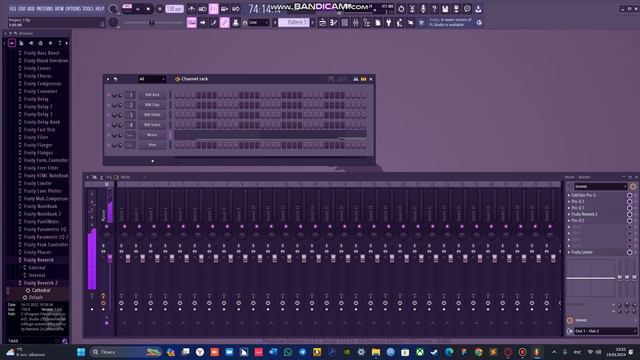This screenshot has width=640, height=360.
Task: Collapse the Fruity Reeverb folder
Action: point(38,260)
